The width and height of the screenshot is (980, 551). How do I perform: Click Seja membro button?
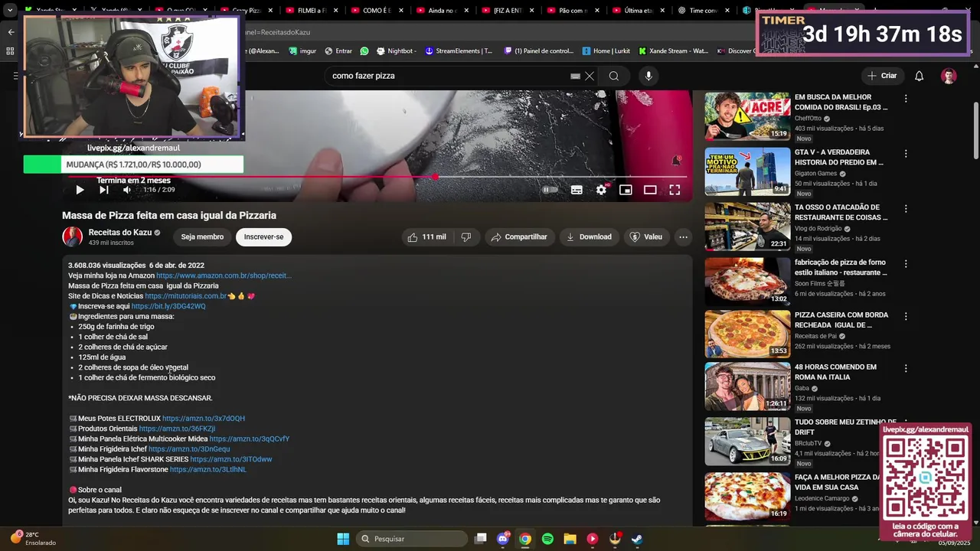coord(202,237)
